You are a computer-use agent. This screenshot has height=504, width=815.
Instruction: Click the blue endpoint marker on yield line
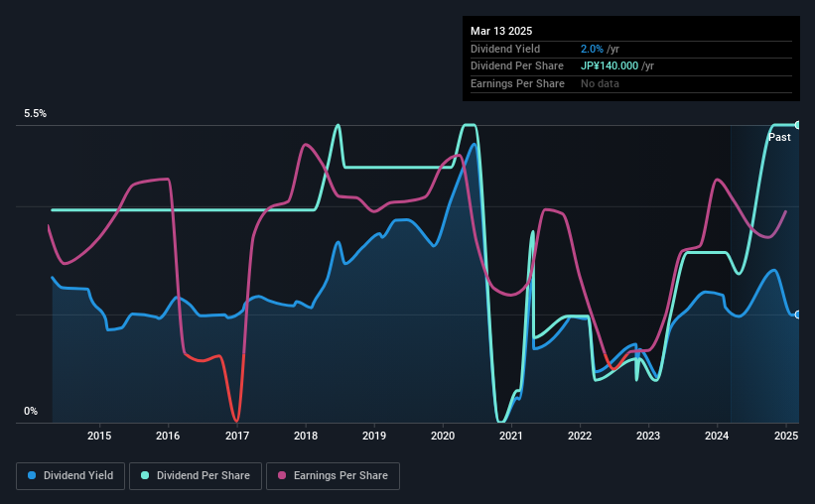point(798,315)
